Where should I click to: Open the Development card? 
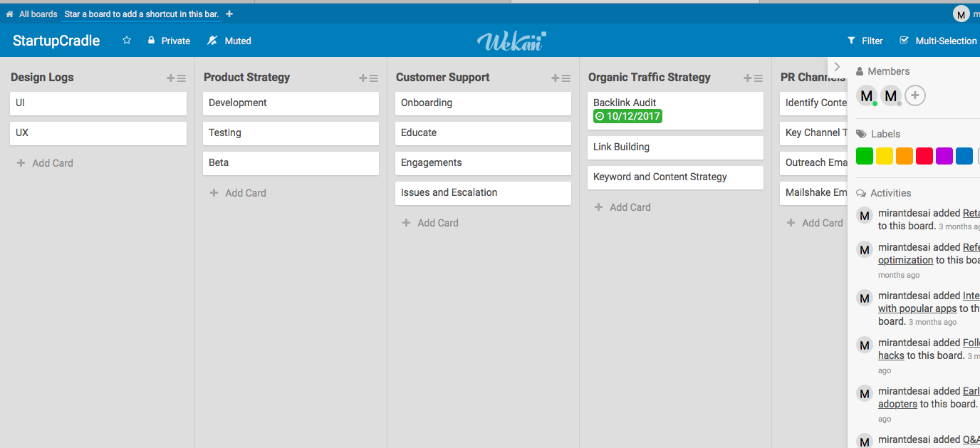[291, 103]
